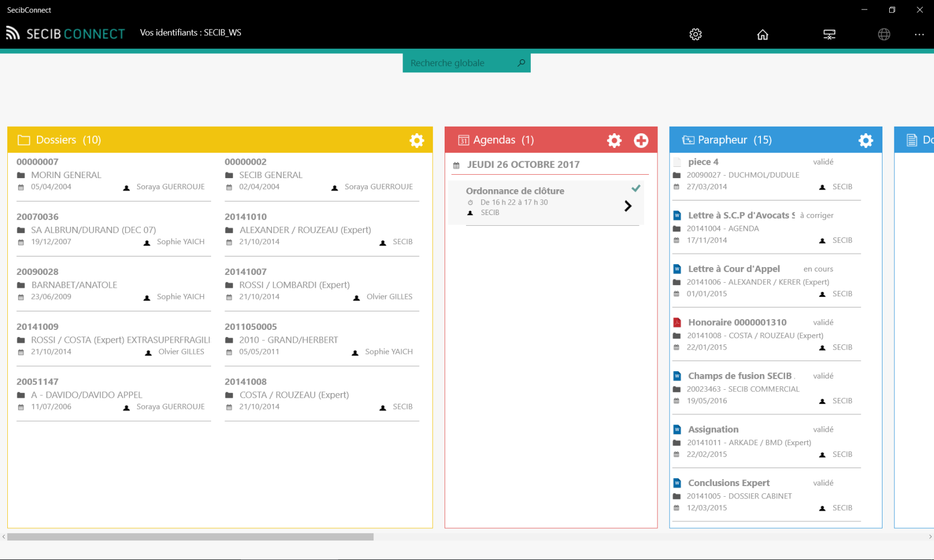Click the Recherche globale search field

tap(459, 63)
